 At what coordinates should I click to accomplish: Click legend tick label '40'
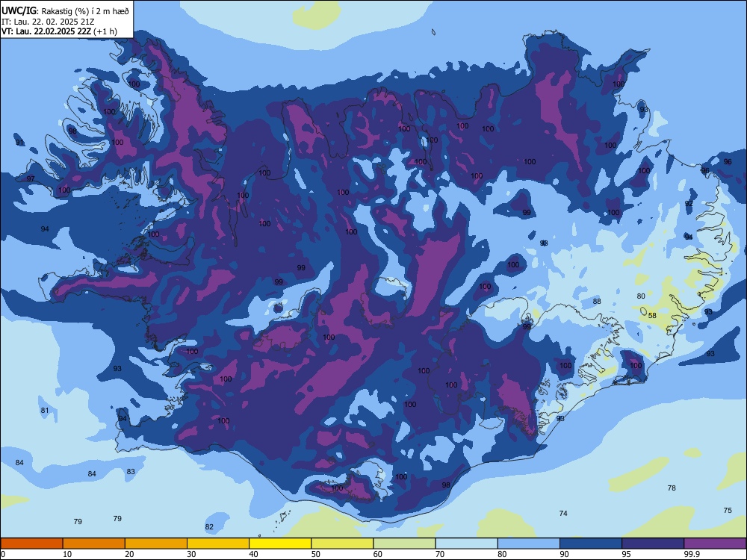point(253,554)
